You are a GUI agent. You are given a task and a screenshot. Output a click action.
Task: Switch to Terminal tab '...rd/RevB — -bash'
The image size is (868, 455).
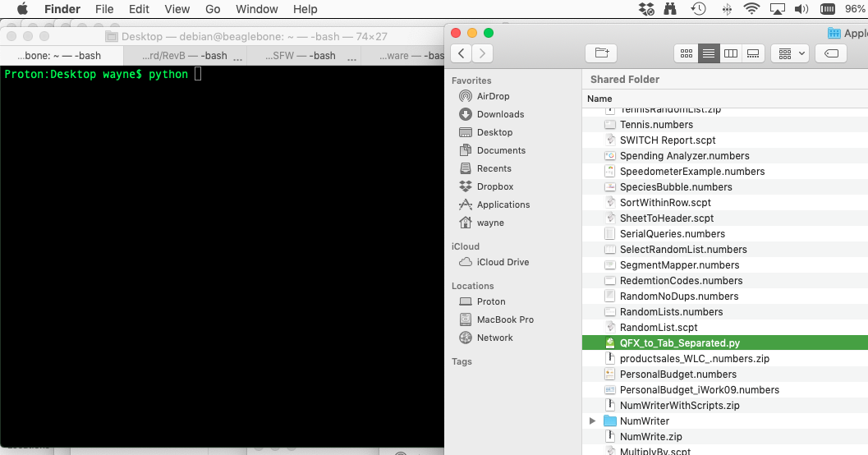(x=185, y=55)
